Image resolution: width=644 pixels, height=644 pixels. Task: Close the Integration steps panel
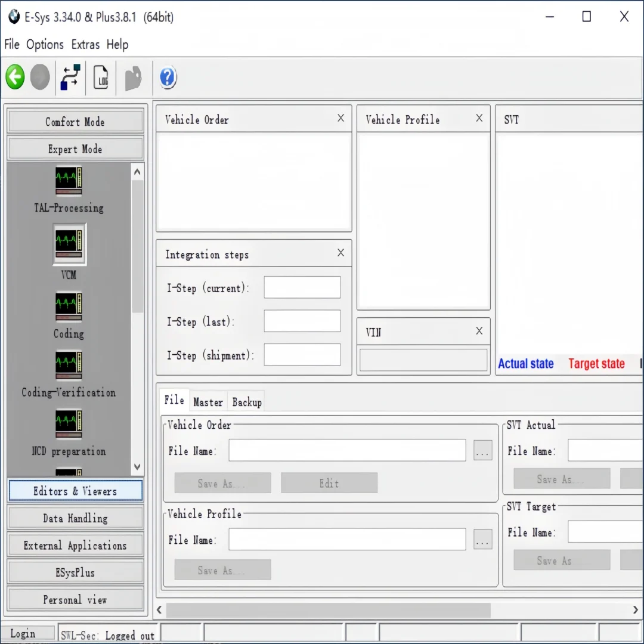[341, 253]
